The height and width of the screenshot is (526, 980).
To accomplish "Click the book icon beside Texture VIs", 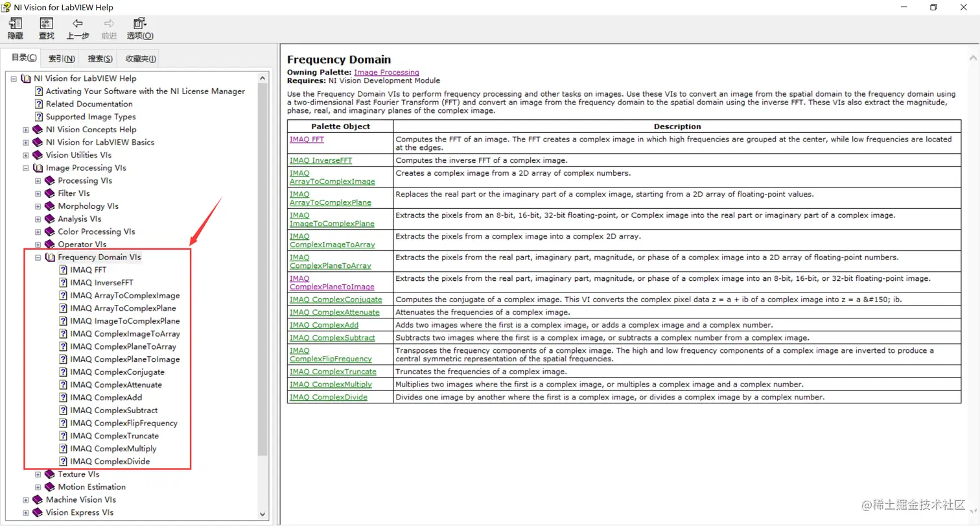I will (50, 474).
